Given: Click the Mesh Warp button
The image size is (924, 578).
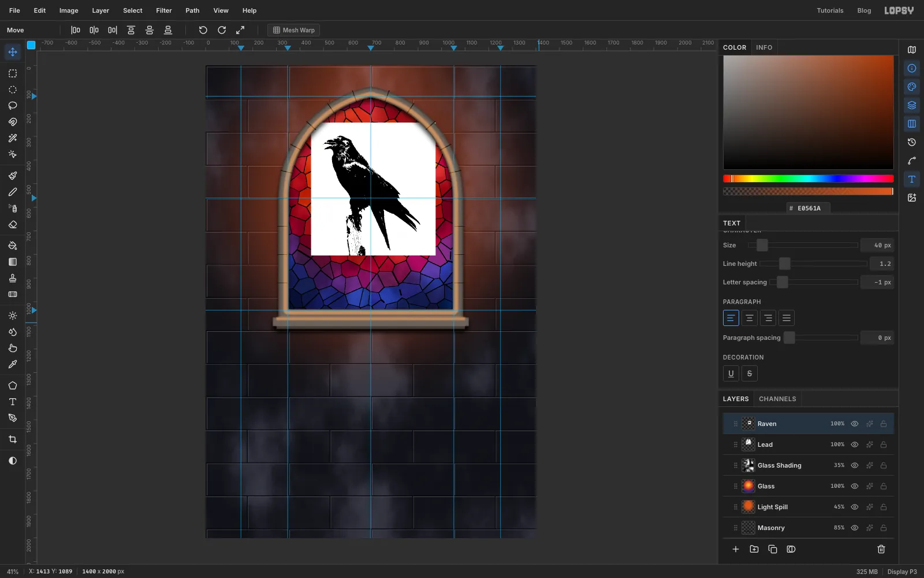Looking at the screenshot, I should tap(294, 30).
